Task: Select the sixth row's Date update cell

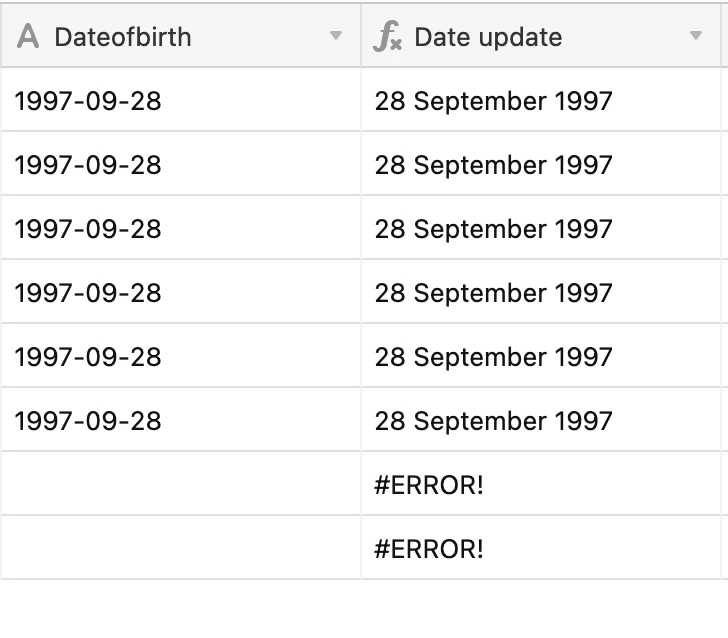Action: coord(493,421)
